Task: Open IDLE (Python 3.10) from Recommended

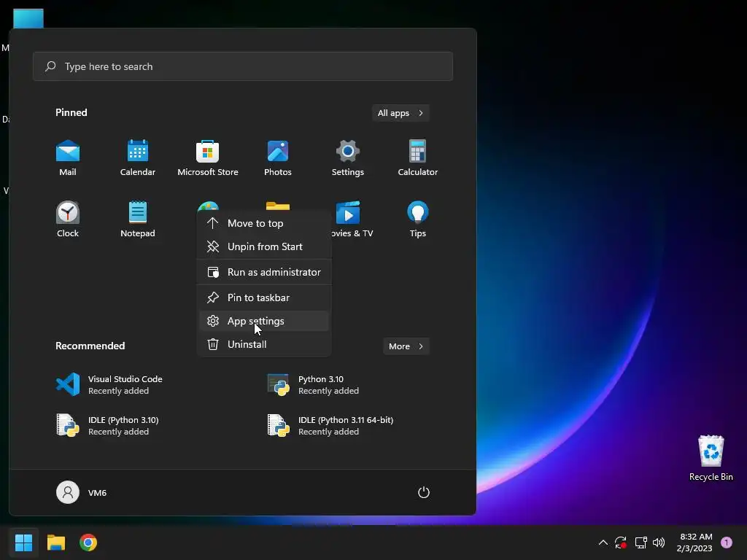Action: coord(108,425)
